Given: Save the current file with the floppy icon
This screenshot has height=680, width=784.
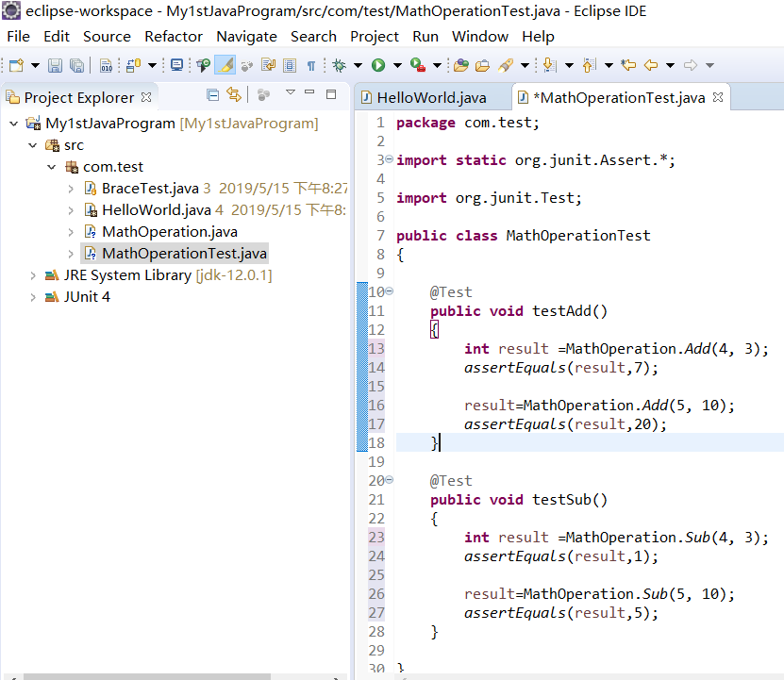Looking at the screenshot, I should point(55,65).
